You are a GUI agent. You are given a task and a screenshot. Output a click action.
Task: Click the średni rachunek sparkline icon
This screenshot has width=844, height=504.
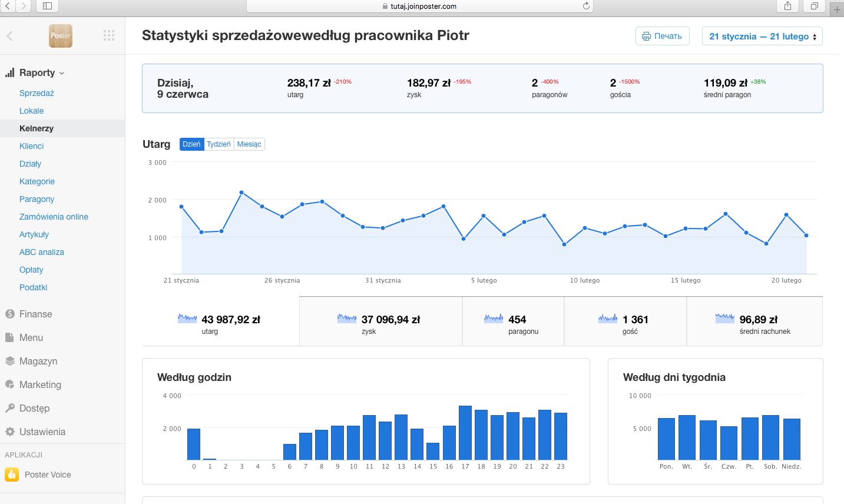pos(725,319)
